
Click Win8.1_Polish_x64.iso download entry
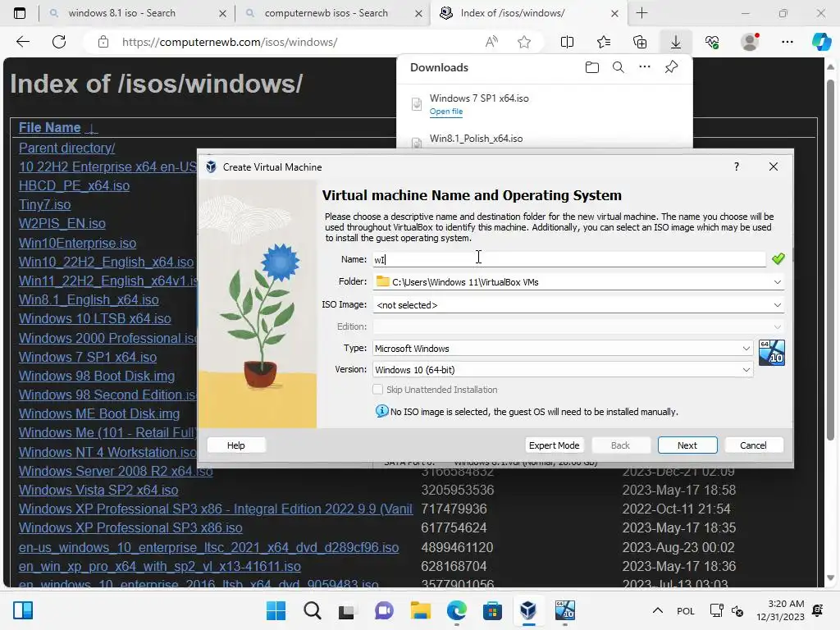pos(477,138)
